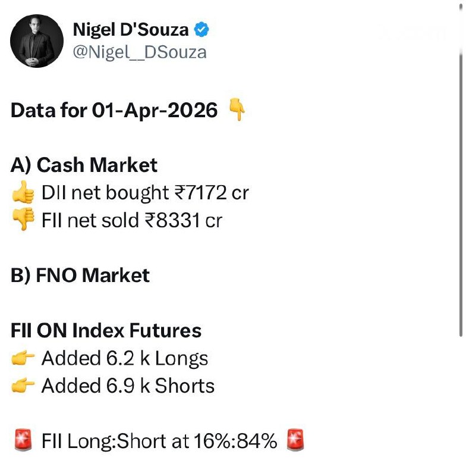Click the thumbs-down emoji beside FII
This screenshot has width=466, height=476.
click(x=23, y=221)
